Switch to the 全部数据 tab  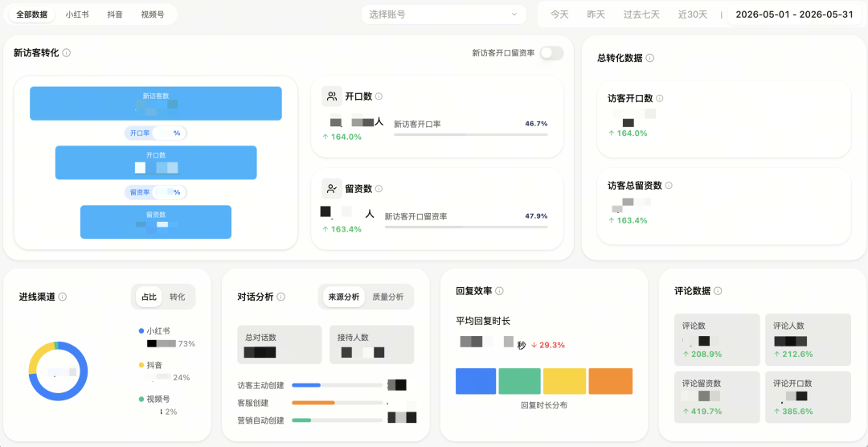coord(31,15)
